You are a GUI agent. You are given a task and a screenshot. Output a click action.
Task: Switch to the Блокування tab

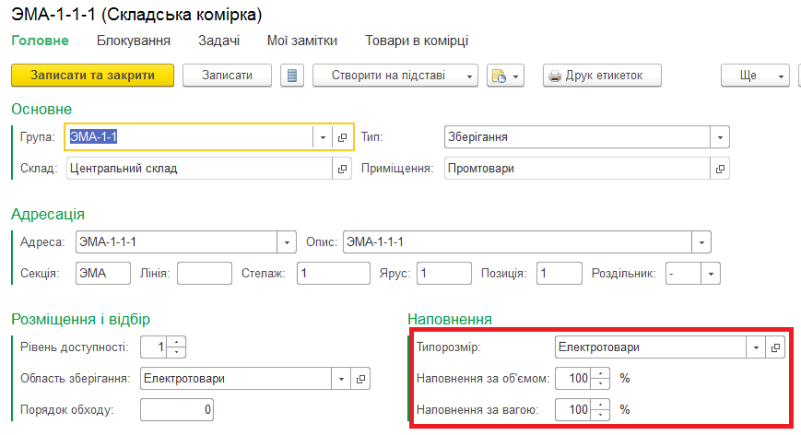(133, 40)
